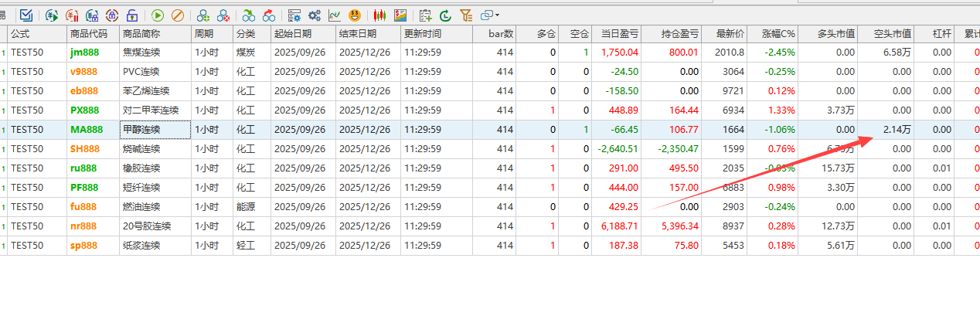This screenshot has width=980, height=309.
Task: Click the orange stop/prohibit icon
Action: click(x=177, y=15)
